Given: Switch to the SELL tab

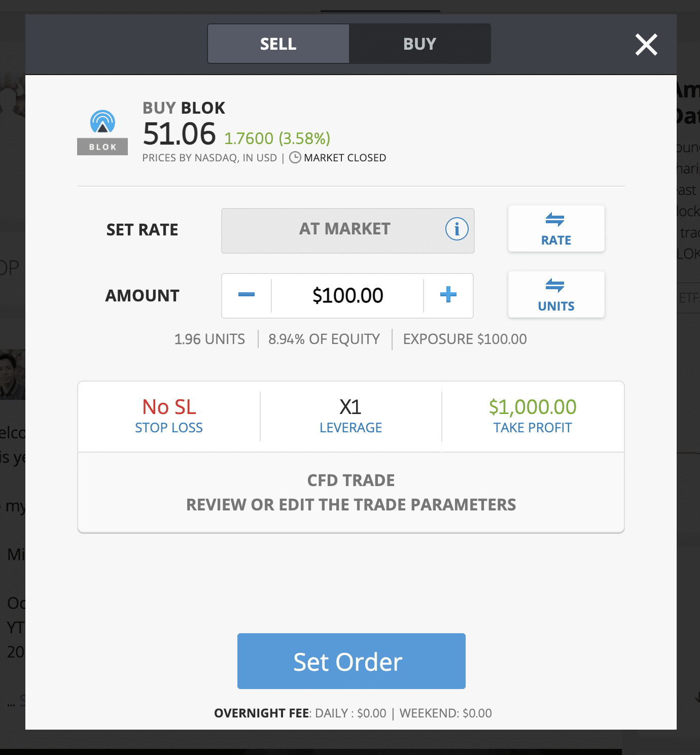Looking at the screenshot, I should 278,44.
